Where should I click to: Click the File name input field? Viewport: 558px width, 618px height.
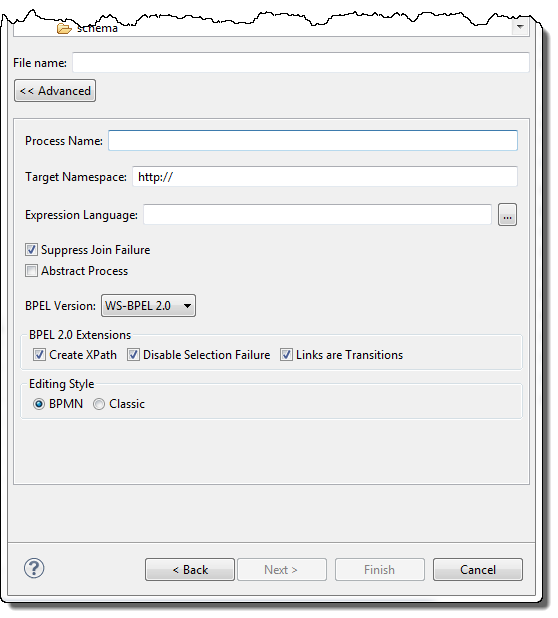301,62
